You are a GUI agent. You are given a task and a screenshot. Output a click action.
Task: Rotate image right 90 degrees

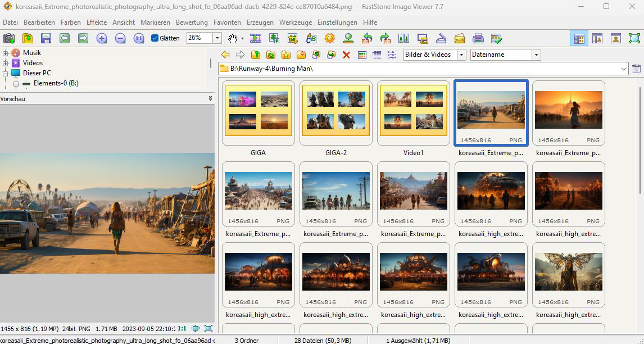click(x=386, y=38)
